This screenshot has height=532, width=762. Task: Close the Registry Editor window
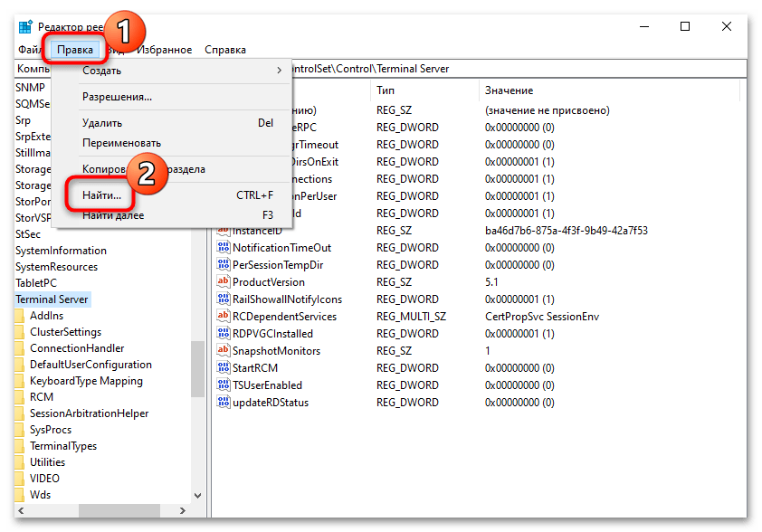click(727, 27)
